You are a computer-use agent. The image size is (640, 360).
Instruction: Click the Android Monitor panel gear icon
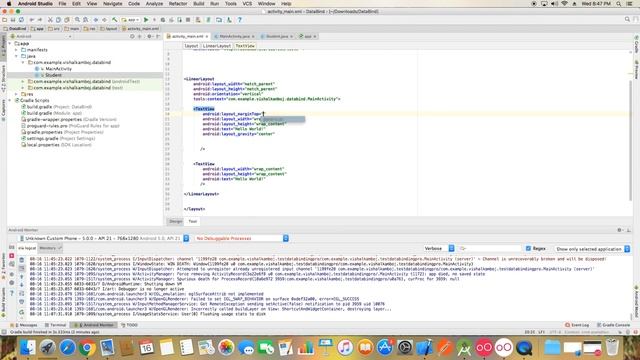pos(620,230)
